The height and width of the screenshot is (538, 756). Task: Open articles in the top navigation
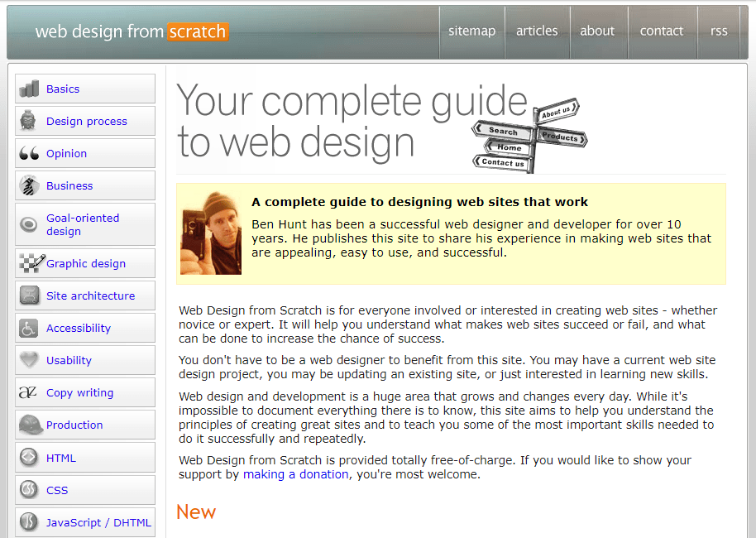click(x=537, y=31)
